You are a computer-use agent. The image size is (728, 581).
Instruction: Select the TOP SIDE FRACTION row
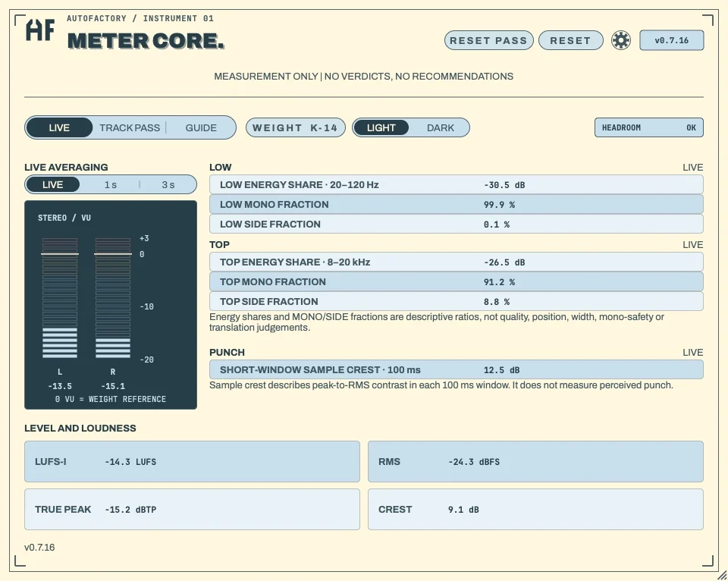456,301
